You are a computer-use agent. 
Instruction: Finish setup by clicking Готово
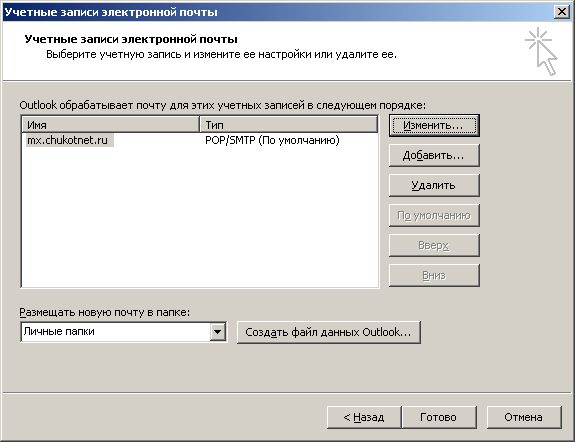tap(439, 417)
